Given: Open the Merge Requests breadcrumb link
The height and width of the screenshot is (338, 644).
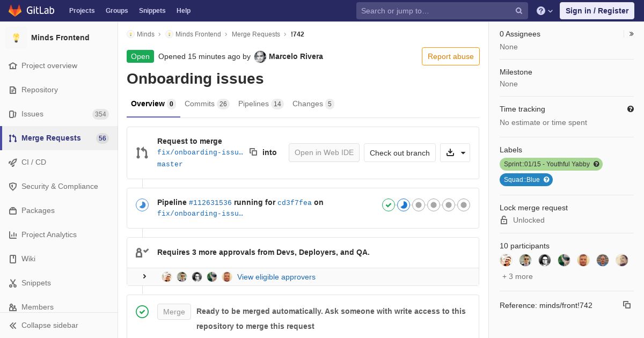Looking at the screenshot, I should click(256, 34).
